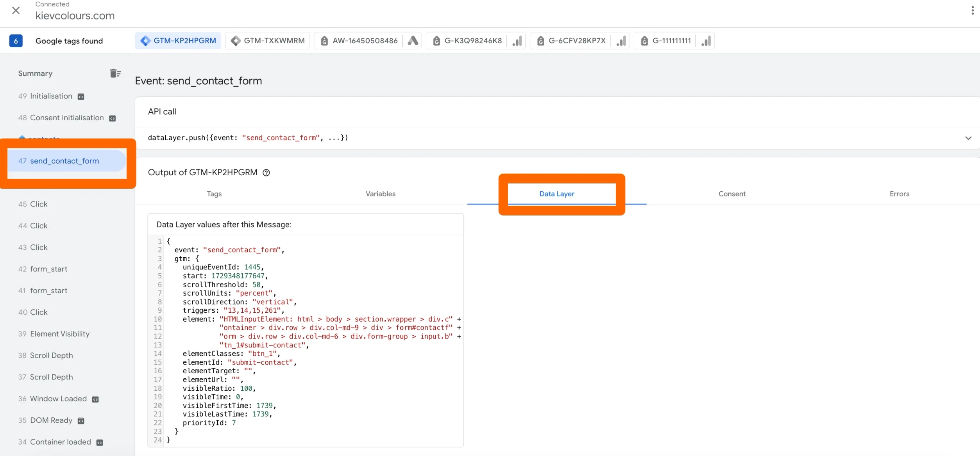
Task: Switch to the Data Layer tab
Action: click(557, 194)
